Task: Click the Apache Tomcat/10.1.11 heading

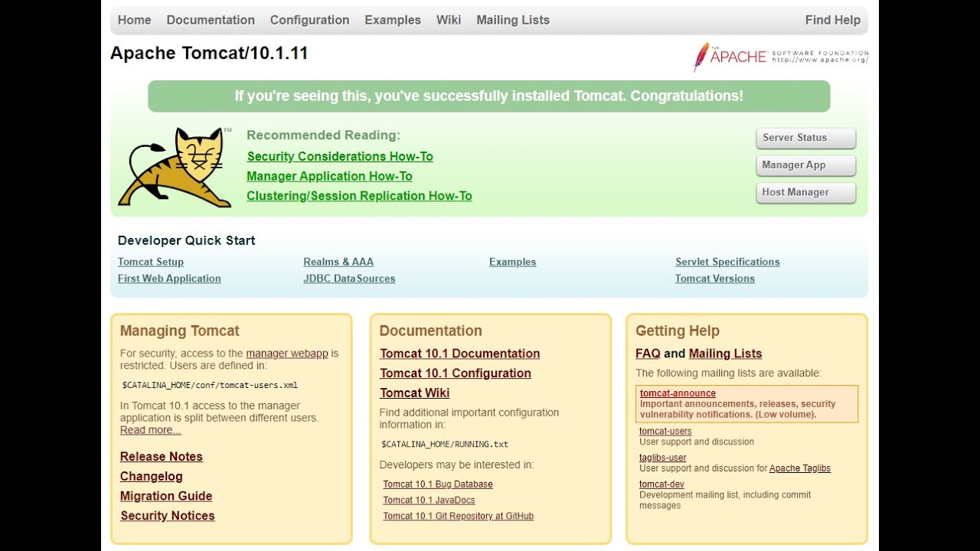Action: tap(209, 54)
